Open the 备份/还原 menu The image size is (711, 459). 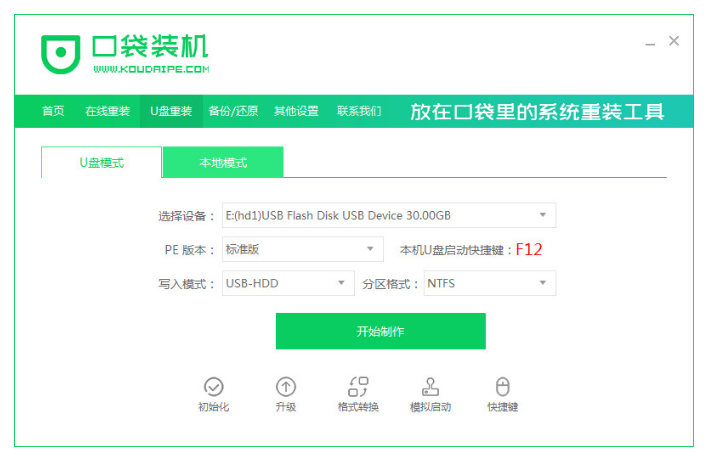pos(233,111)
